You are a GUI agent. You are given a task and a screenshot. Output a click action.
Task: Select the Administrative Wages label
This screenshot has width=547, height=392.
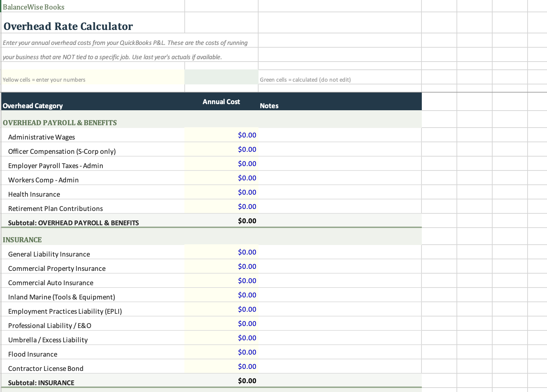click(42, 137)
